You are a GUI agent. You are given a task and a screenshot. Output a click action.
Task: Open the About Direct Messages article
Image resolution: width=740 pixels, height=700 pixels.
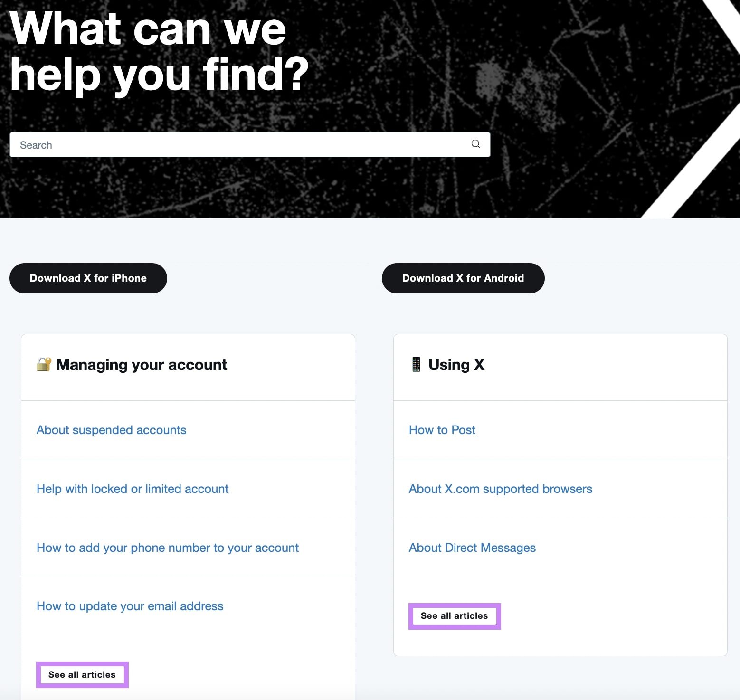point(472,548)
